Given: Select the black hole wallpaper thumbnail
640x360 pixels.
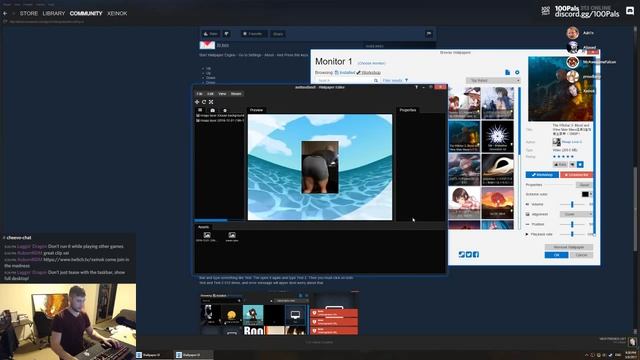Looking at the screenshot, I should coord(498,170).
